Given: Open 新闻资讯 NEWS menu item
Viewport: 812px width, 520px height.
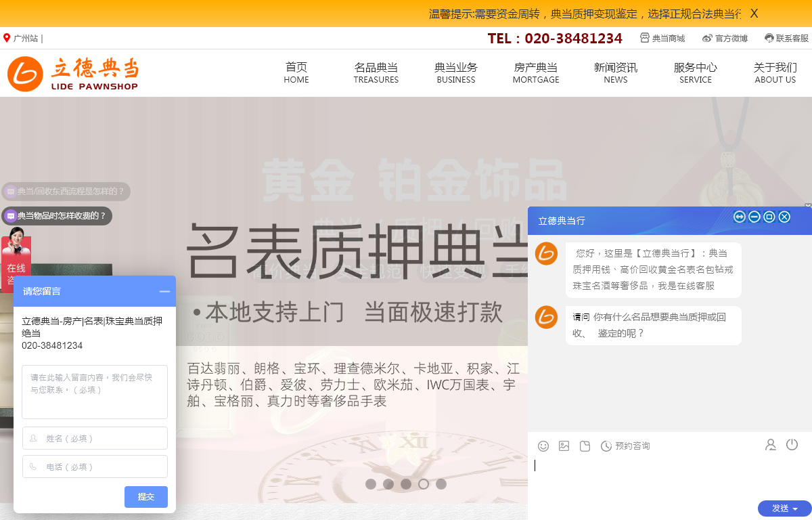Looking at the screenshot, I should coord(616,73).
